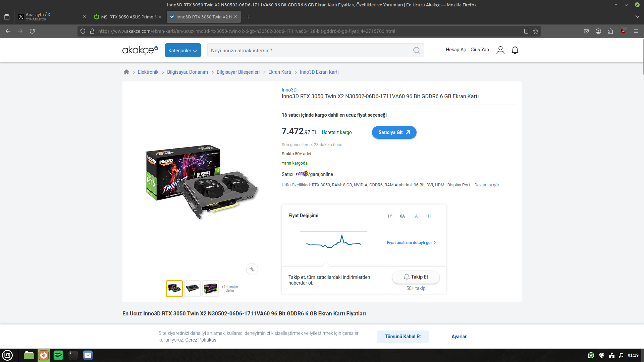Select the 1H price range option
644x362 pixels.
(x=428, y=216)
